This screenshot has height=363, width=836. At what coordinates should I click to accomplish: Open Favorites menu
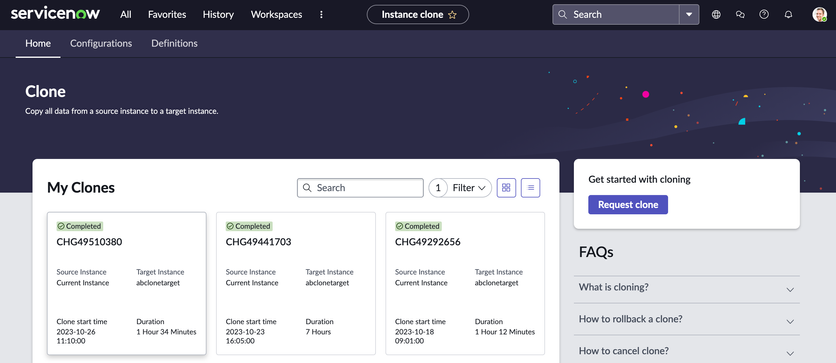click(x=167, y=15)
